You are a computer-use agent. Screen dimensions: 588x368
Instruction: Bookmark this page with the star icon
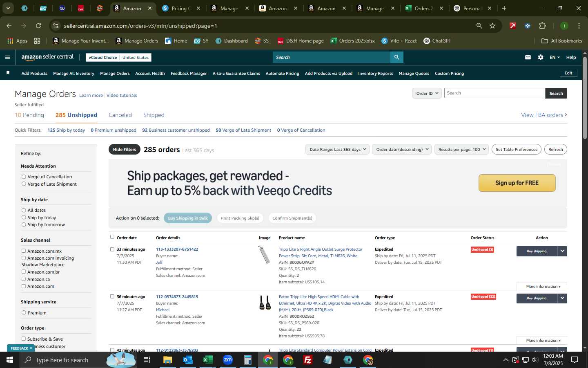point(492,26)
